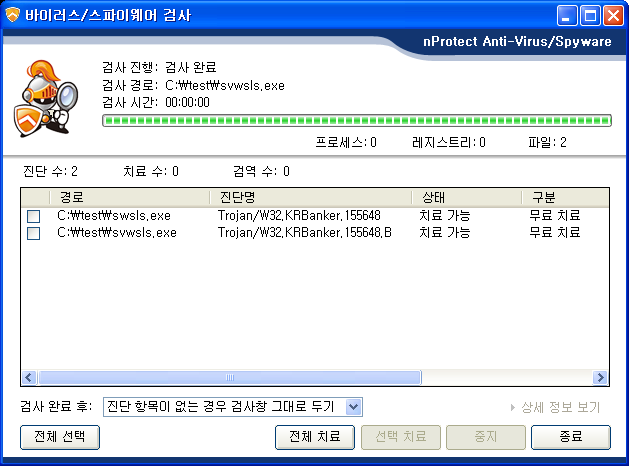Click the horizontal scrollbar right arrow

click(601, 377)
